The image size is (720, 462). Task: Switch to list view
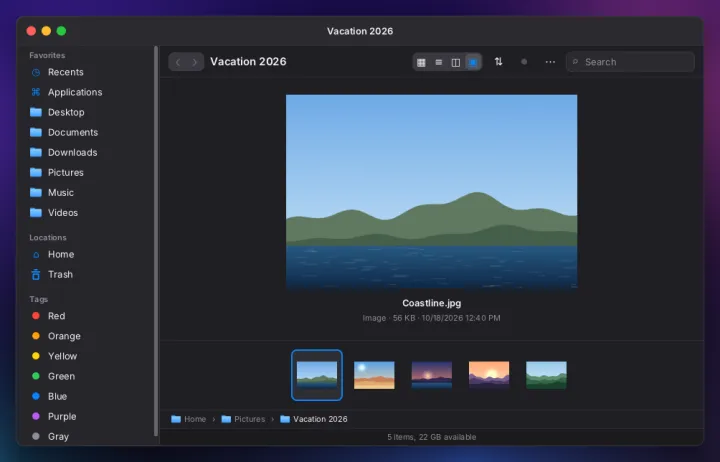pyautogui.click(x=439, y=62)
